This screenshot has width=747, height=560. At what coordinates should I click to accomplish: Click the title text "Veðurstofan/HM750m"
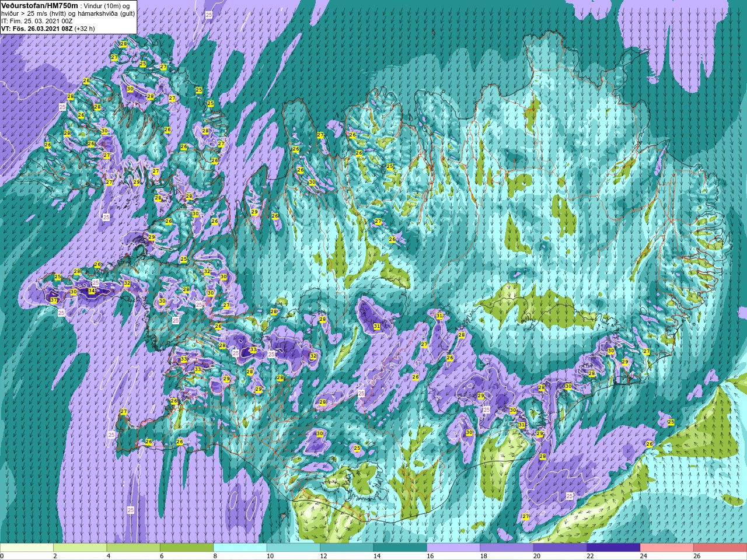[40, 5]
